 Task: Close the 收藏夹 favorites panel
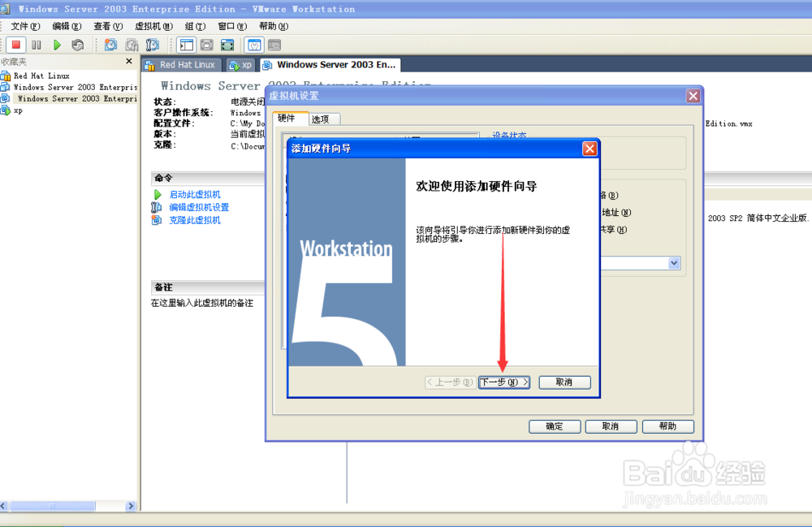pos(129,61)
